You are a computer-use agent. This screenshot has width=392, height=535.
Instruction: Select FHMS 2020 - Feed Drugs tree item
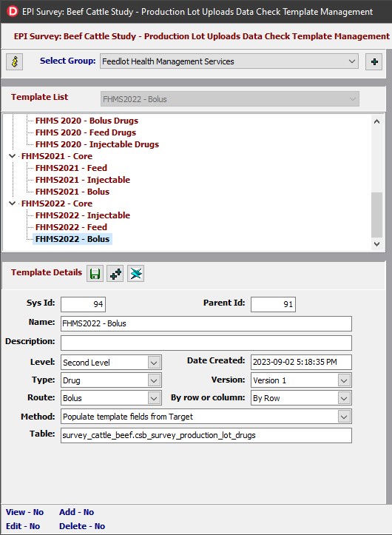86,132
